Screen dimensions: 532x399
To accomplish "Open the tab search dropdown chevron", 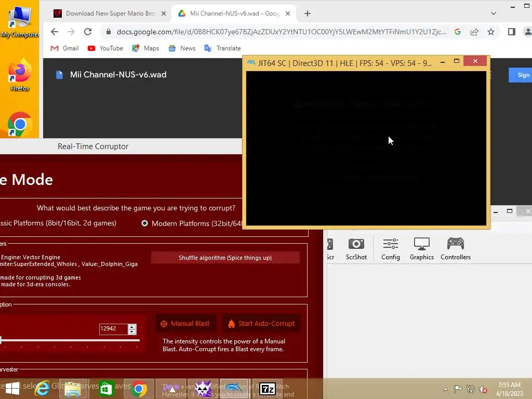I will (x=494, y=14).
